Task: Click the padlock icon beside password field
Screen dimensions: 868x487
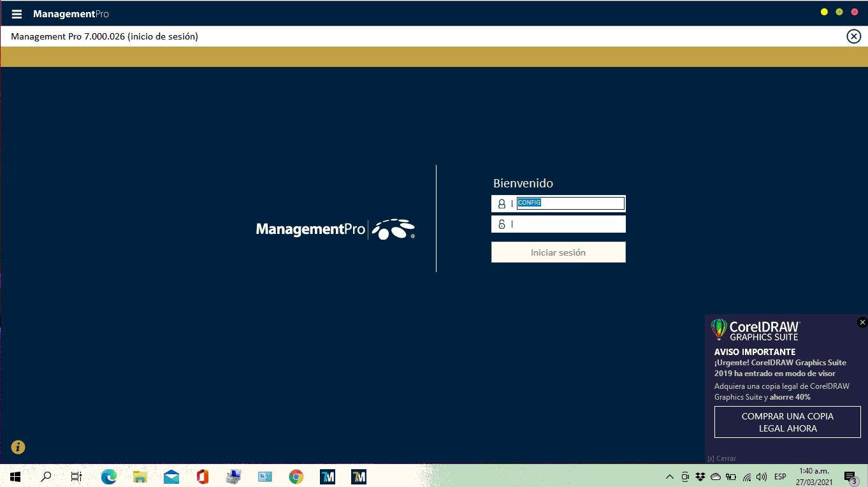Action: 502,224
